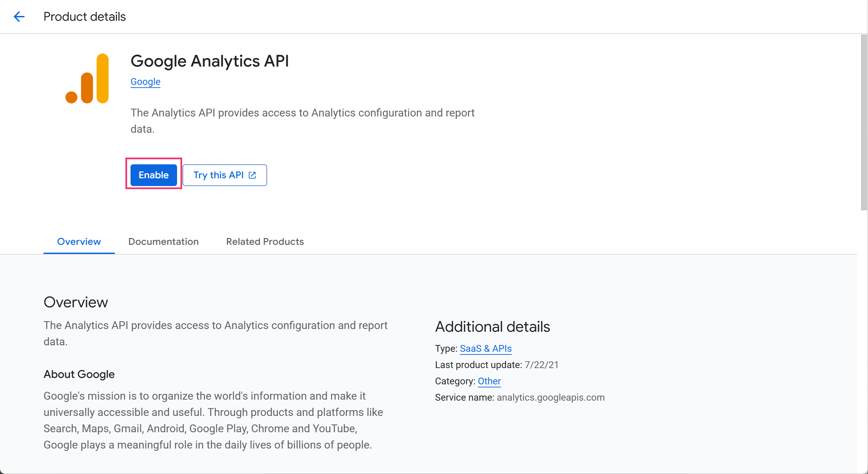
Task: Switch to the Overview tab
Action: [79, 241]
